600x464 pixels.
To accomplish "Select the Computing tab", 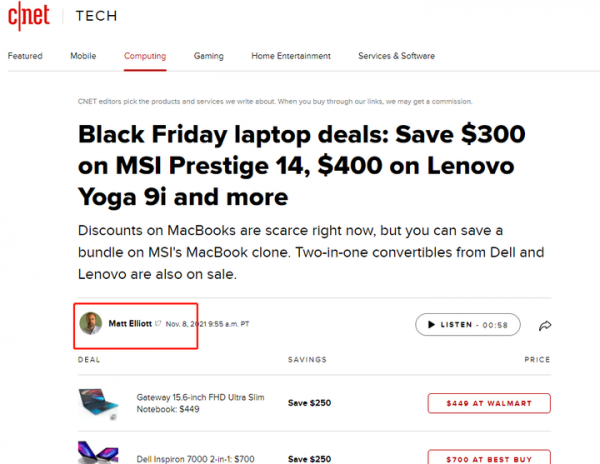I will click(145, 56).
